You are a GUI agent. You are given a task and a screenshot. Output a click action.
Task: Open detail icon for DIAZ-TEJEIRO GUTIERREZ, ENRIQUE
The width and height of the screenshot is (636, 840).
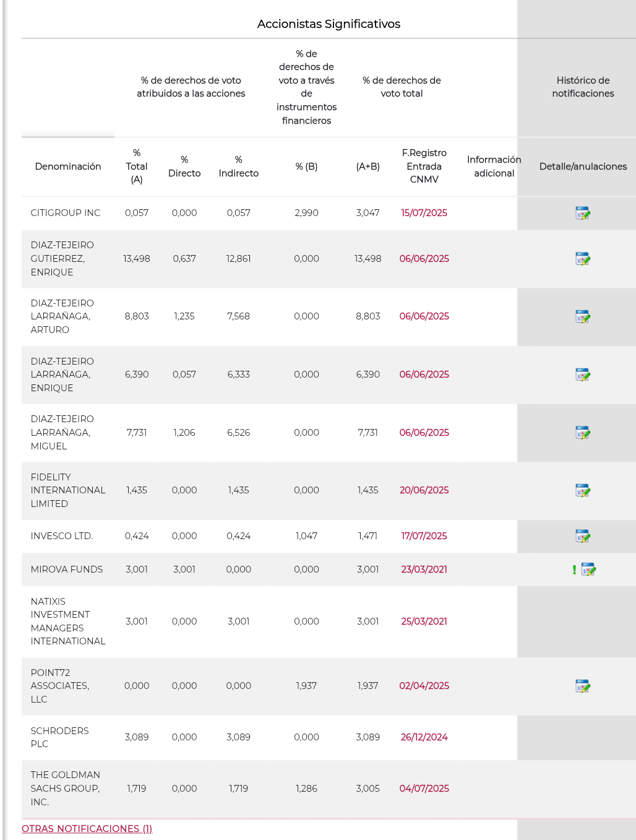(583, 259)
